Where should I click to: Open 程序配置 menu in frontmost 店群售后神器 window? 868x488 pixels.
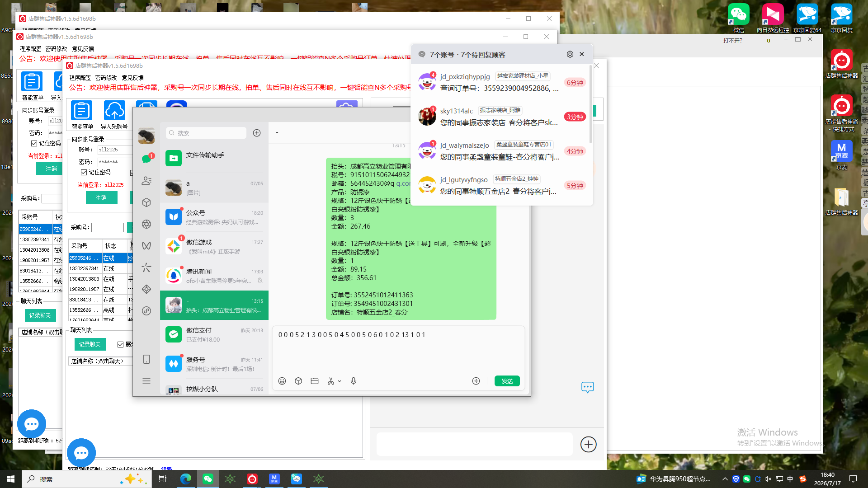tap(80, 78)
